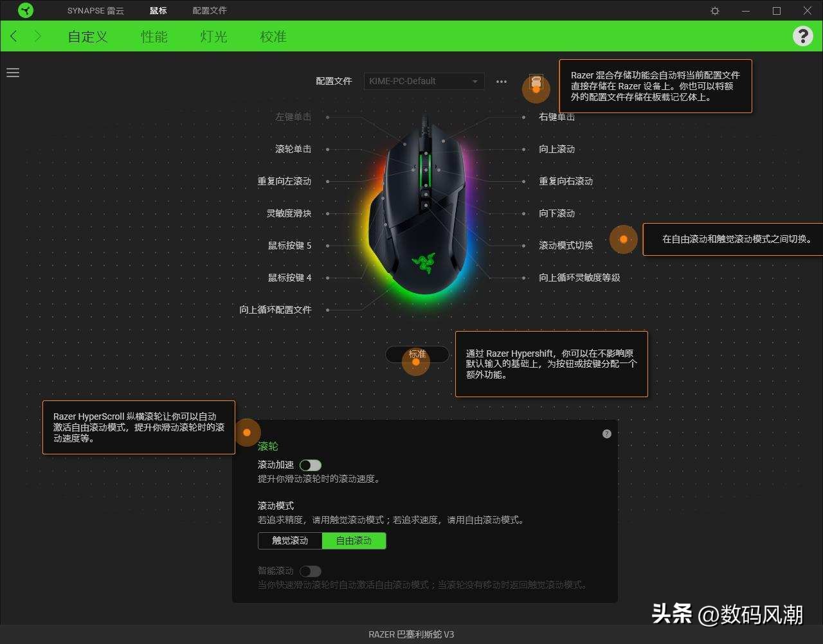Open profile options via ellipsis menu
The image size is (823, 644).
[x=501, y=82]
